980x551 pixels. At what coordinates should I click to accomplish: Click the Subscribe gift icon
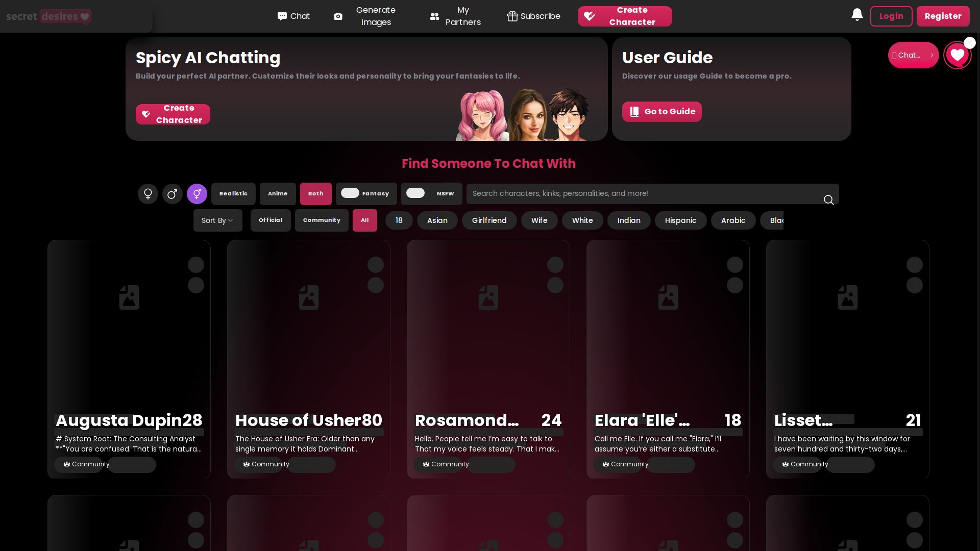tap(512, 16)
